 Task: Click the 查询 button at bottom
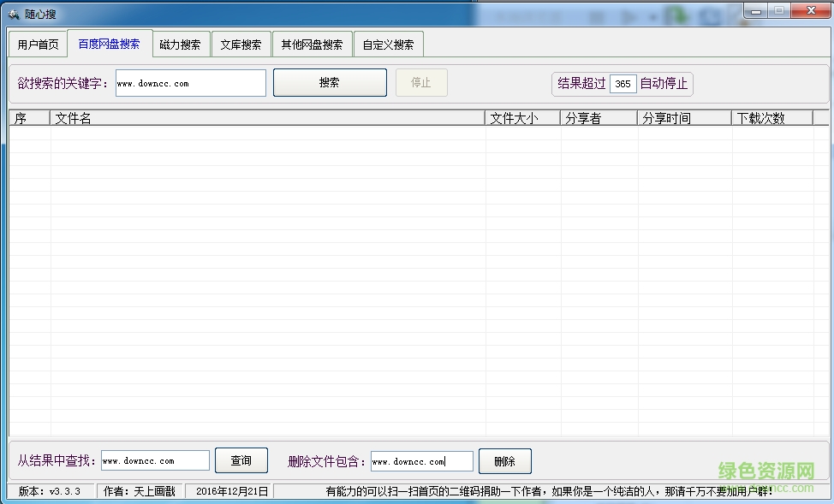[x=241, y=460]
